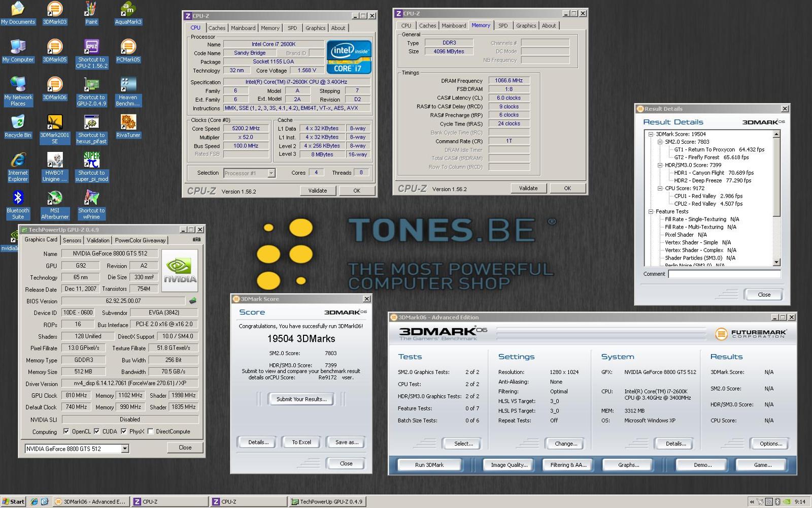Launch PCMark05 desktop icon
The width and height of the screenshot is (812, 508).
(128, 50)
